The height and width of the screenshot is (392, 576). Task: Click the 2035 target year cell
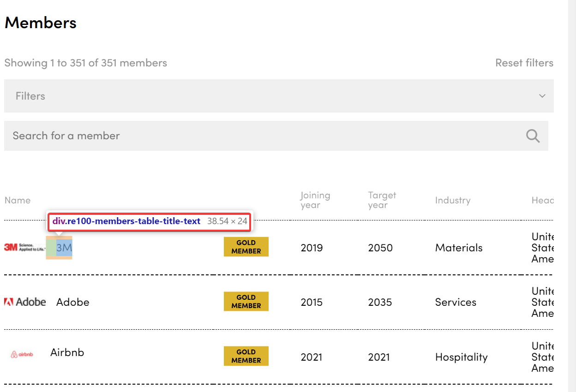380,302
